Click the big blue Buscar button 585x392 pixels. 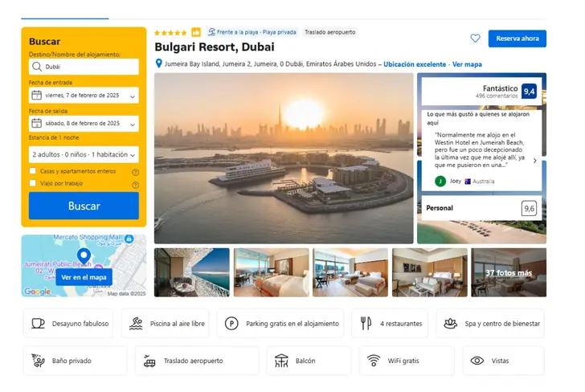point(84,206)
